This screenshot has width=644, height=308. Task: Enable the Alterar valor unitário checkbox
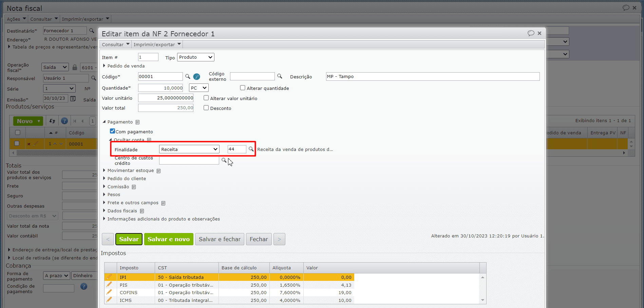(x=206, y=98)
